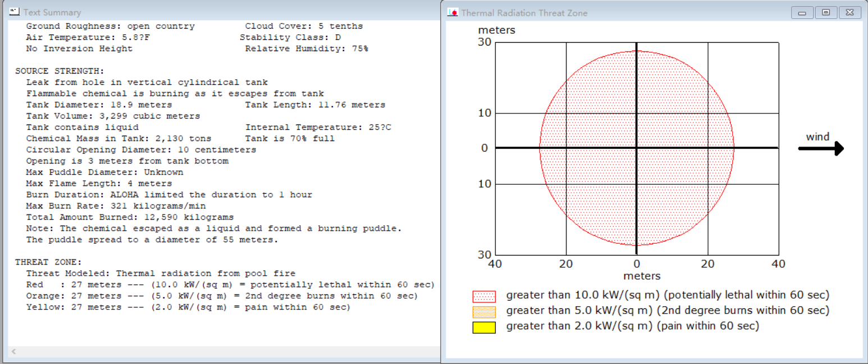Screen dimensions: 868x364
Task: Click the red 10.0 kW legend swatch
Action: pyautogui.click(x=484, y=296)
